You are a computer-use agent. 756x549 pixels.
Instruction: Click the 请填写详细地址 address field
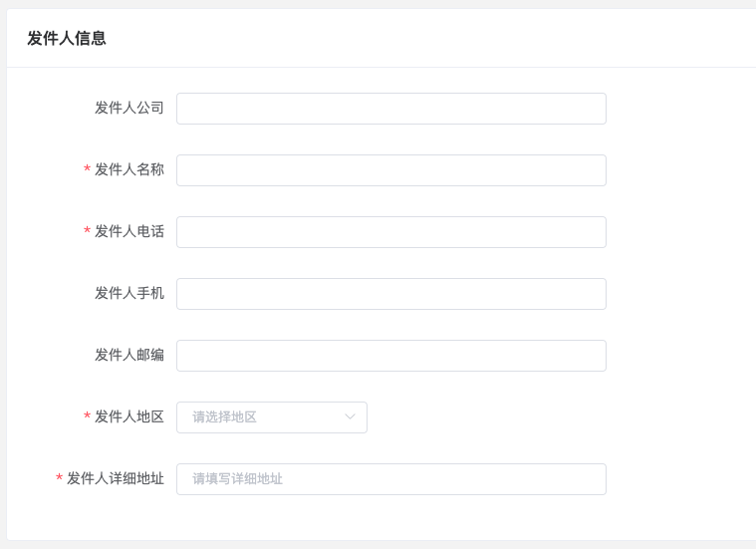pos(391,479)
